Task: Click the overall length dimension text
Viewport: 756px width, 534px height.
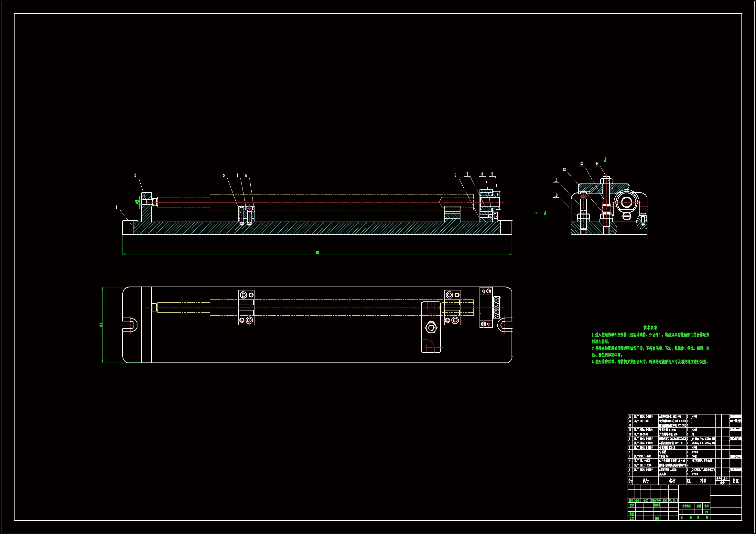Action: tap(317, 253)
